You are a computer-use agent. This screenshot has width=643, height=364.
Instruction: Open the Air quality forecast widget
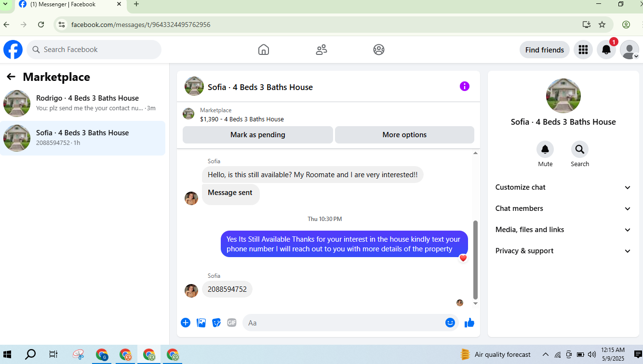[496, 355]
